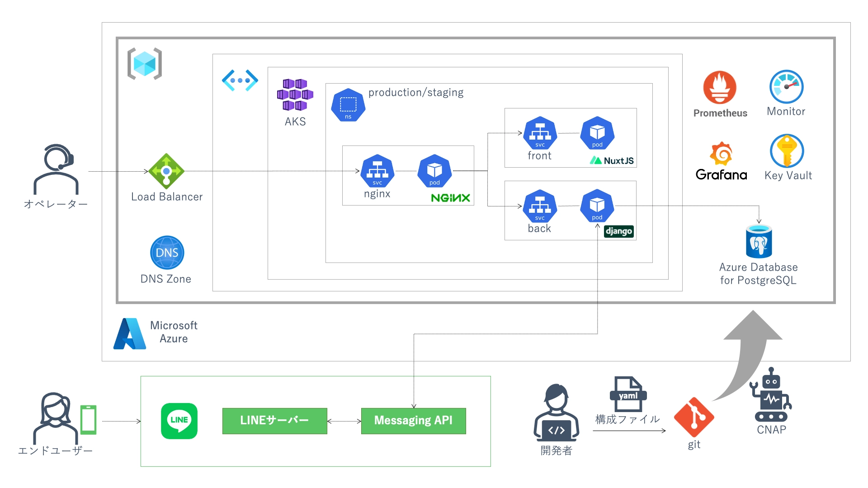868x488 pixels.
Task: Click the Messaging API green box
Action: click(x=413, y=421)
